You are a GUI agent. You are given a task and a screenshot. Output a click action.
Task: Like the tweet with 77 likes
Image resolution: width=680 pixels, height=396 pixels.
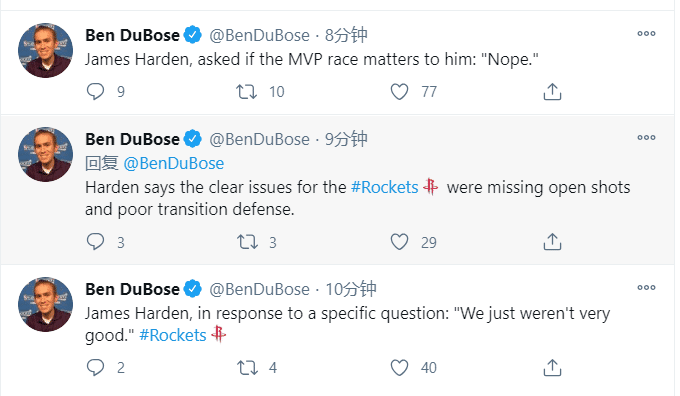(x=399, y=92)
